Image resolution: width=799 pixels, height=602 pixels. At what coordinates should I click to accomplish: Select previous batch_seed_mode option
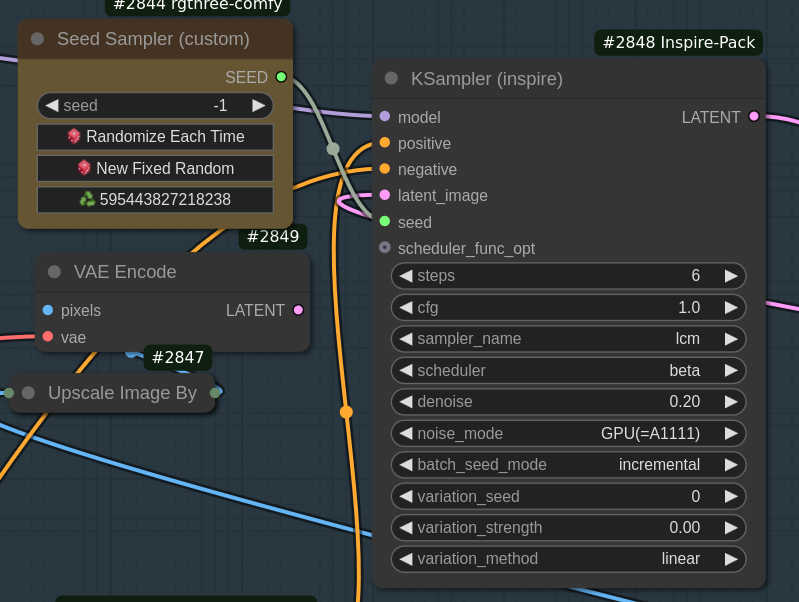(x=406, y=465)
